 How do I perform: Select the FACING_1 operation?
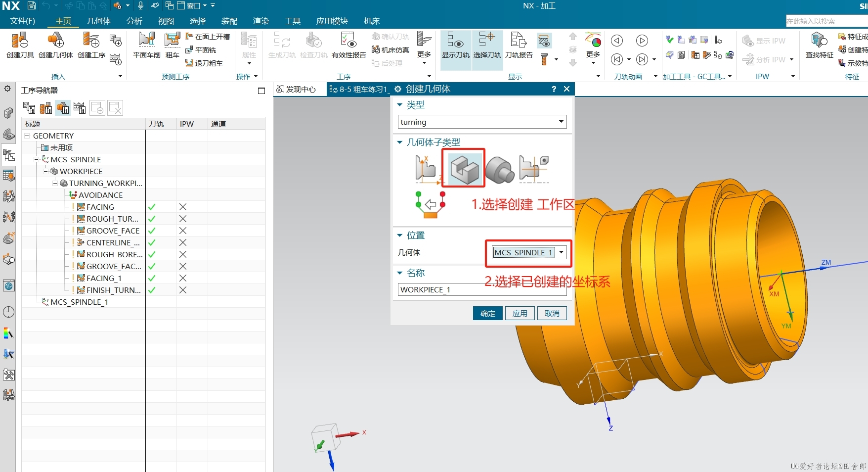pyautogui.click(x=104, y=278)
